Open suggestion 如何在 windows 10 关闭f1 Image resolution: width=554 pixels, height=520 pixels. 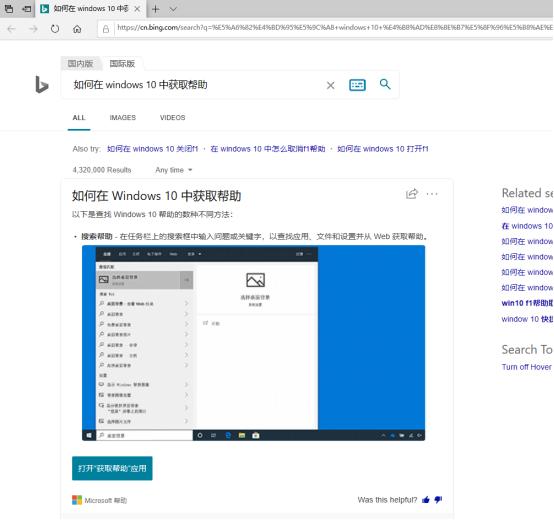click(x=153, y=149)
